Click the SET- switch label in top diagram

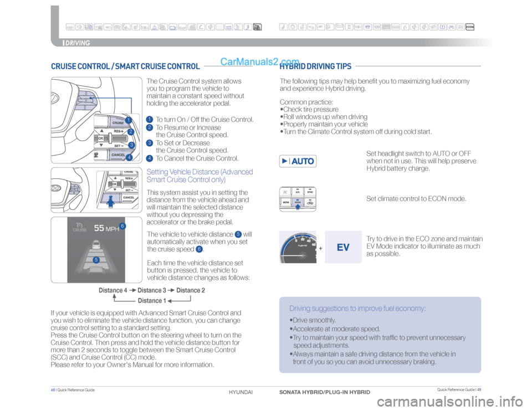(x=119, y=146)
